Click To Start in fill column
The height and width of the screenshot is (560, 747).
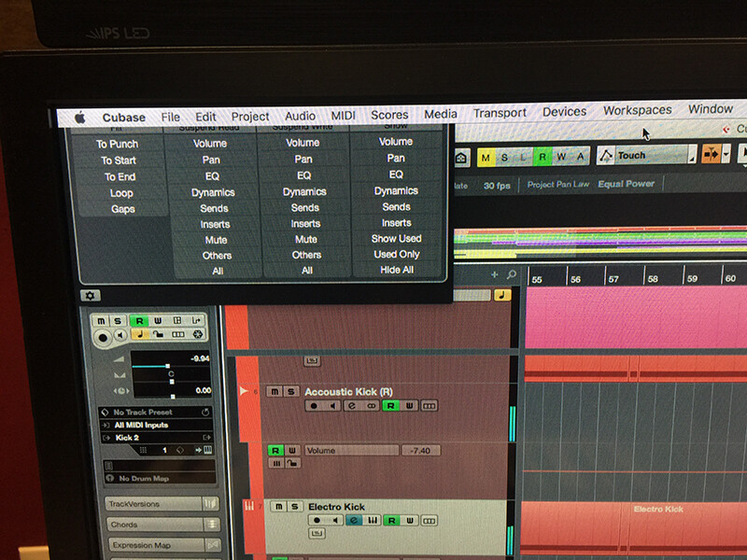tap(119, 161)
